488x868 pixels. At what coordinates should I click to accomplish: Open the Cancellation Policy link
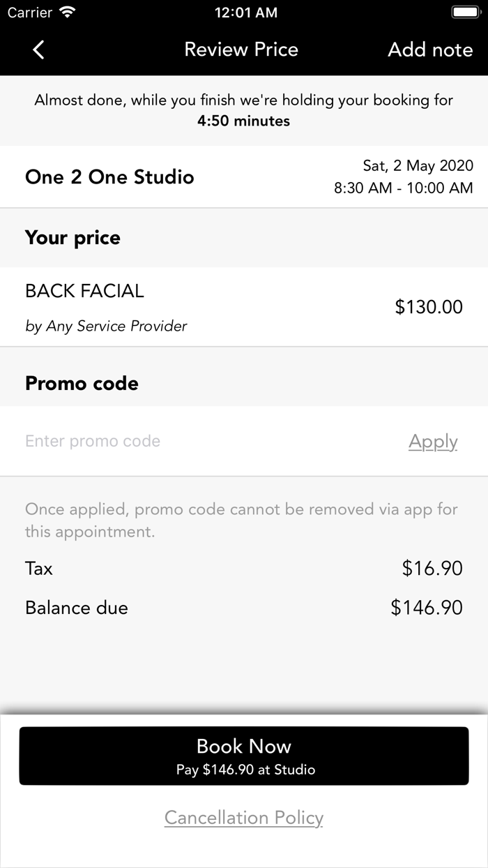244,818
